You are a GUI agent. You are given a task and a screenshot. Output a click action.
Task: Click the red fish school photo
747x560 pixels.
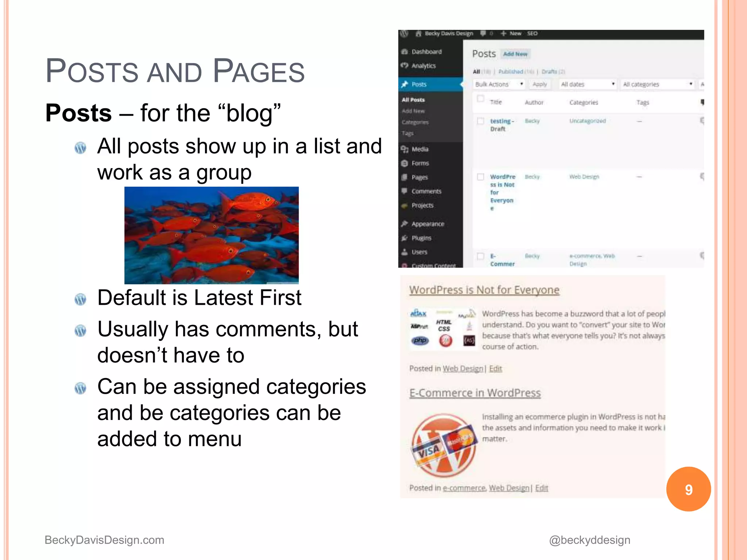click(212, 236)
